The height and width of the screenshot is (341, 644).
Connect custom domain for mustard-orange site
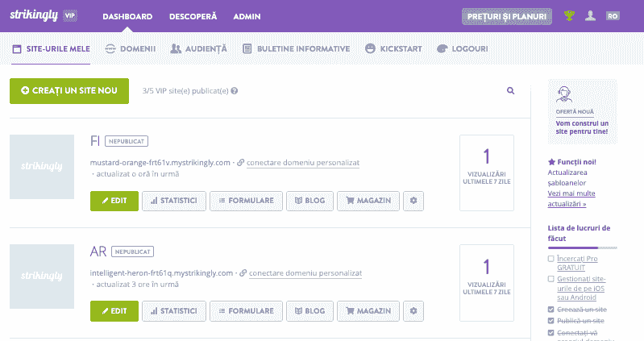tap(303, 163)
